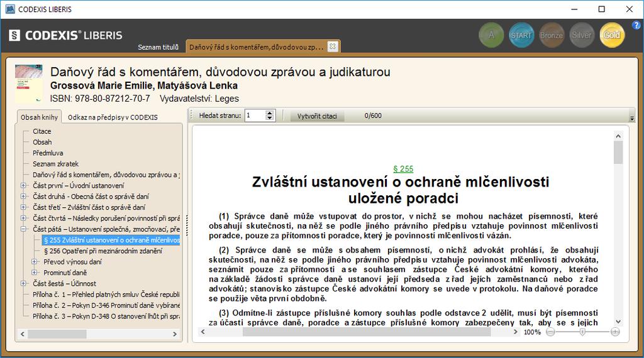Image resolution: width=644 pixels, height=358 pixels.
Task: Select the blue START badge
Action: (521, 35)
